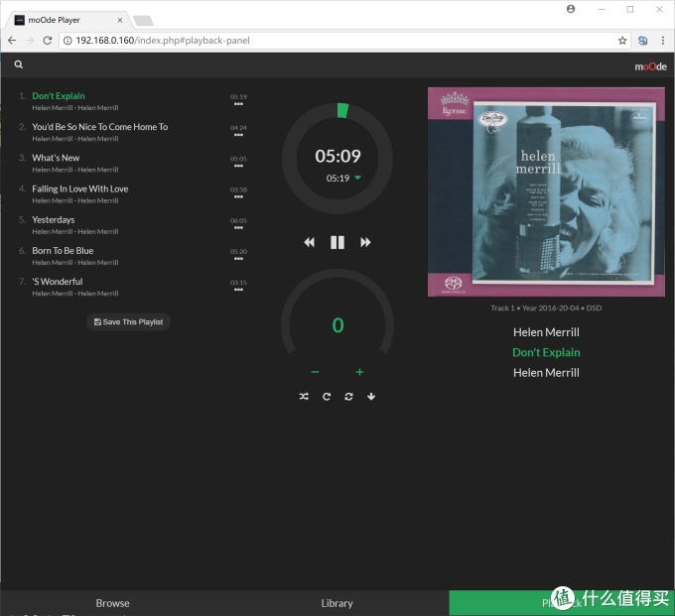675x616 pixels.
Task: Open a new browser tab
Action: click(x=143, y=20)
